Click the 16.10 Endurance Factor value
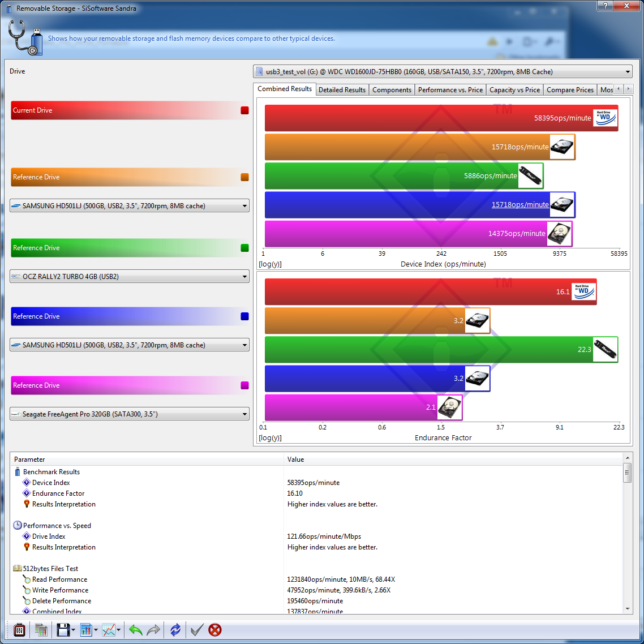The height and width of the screenshot is (644, 644). (x=295, y=493)
